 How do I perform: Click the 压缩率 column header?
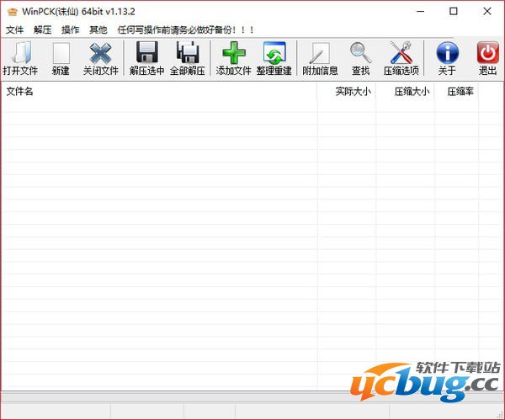pos(460,91)
